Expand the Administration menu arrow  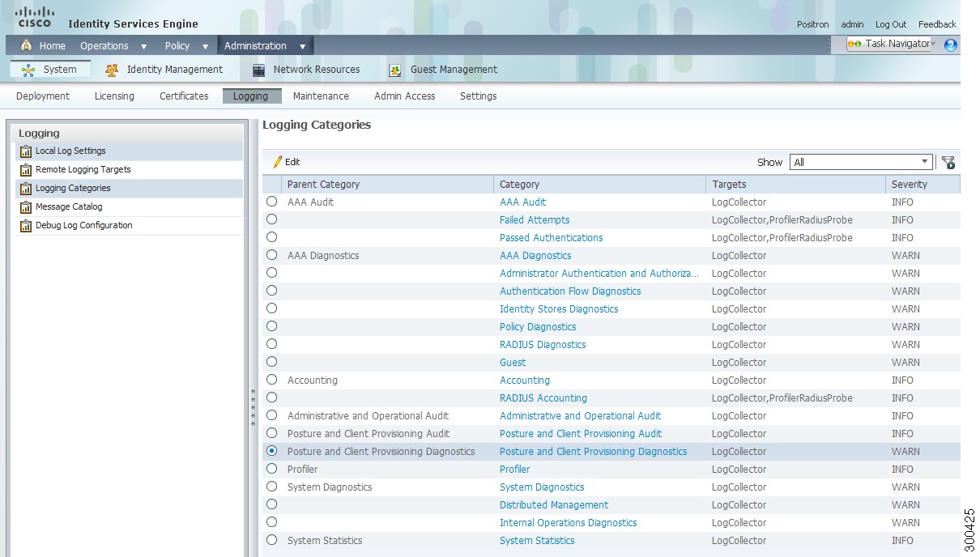tap(302, 47)
